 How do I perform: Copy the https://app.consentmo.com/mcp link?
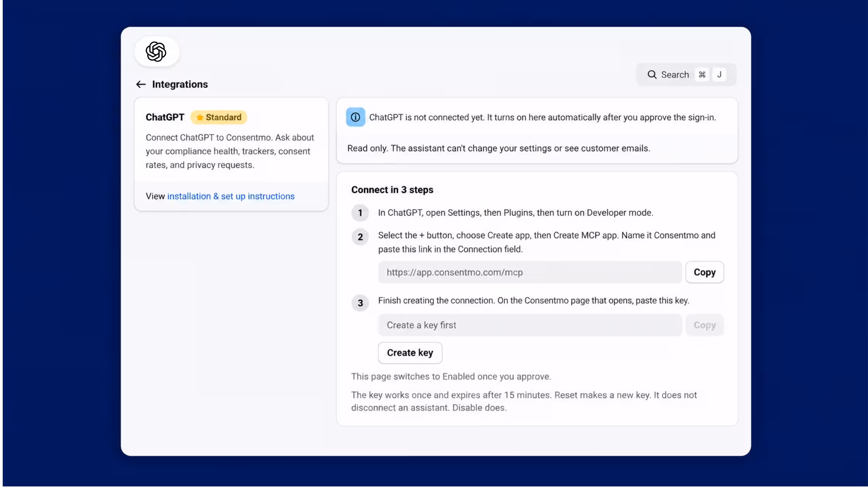click(x=704, y=272)
